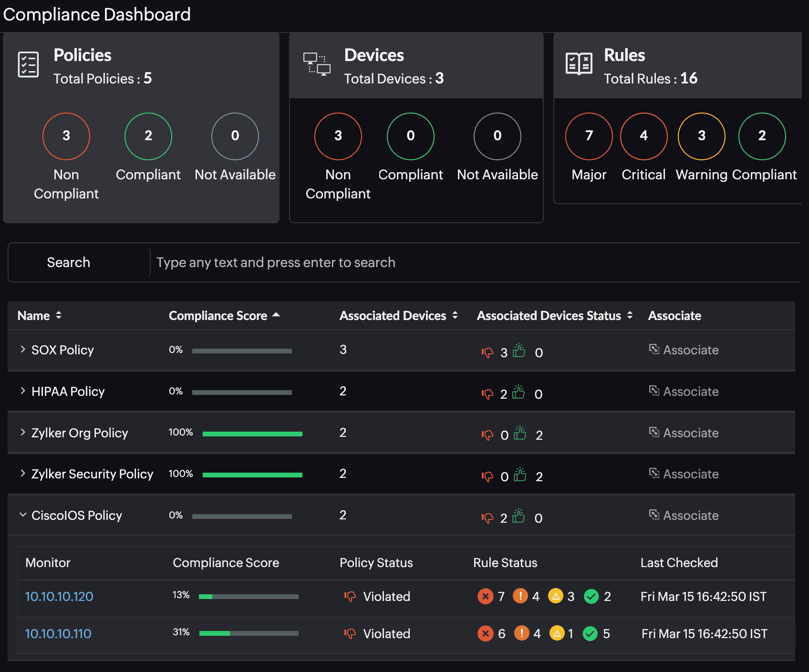Click the Policies checklist icon
This screenshot has width=809, height=672.
click(x=28, y=64)
